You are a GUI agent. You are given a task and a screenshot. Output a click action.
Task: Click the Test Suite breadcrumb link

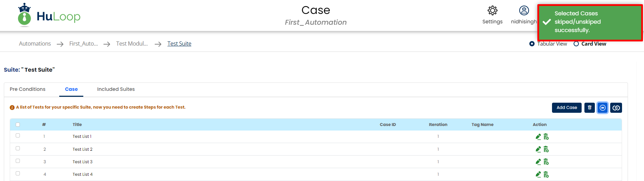coord(179,44)
